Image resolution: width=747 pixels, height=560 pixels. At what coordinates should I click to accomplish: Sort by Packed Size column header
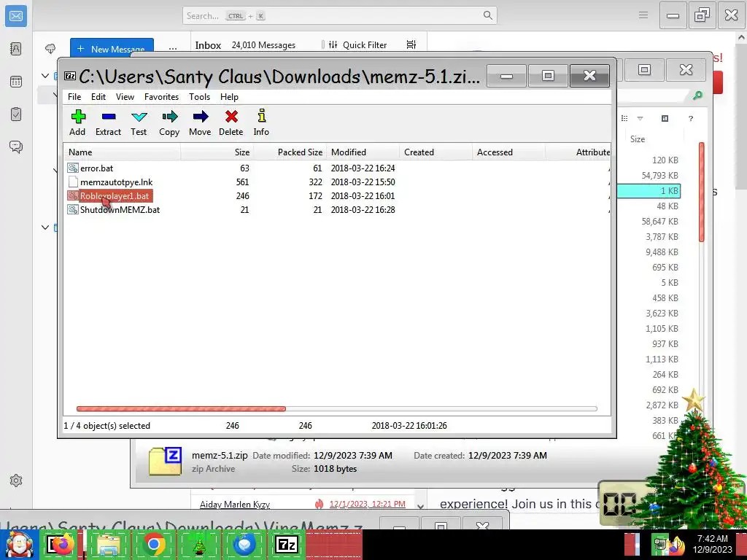tap(290, 152)
